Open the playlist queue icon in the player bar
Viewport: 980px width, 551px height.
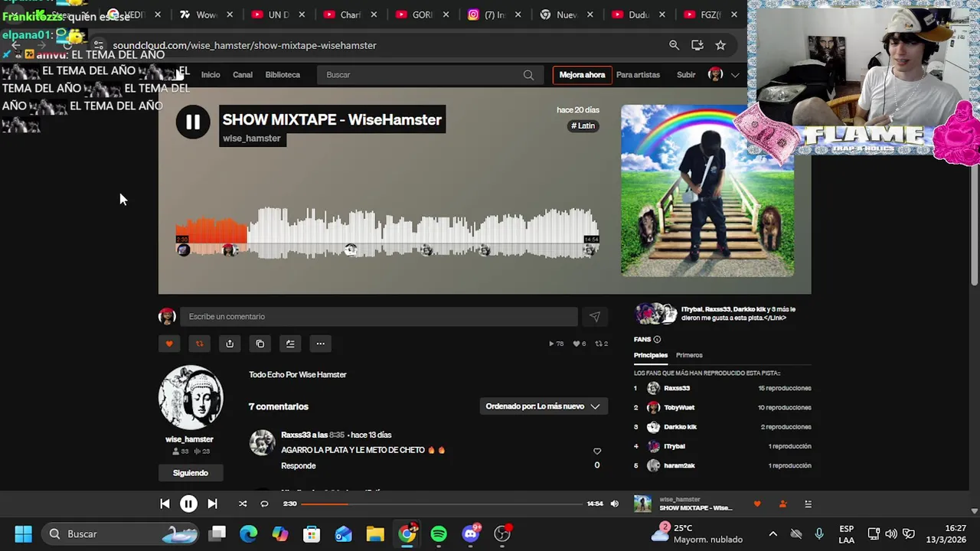click(x=808, y=504)
